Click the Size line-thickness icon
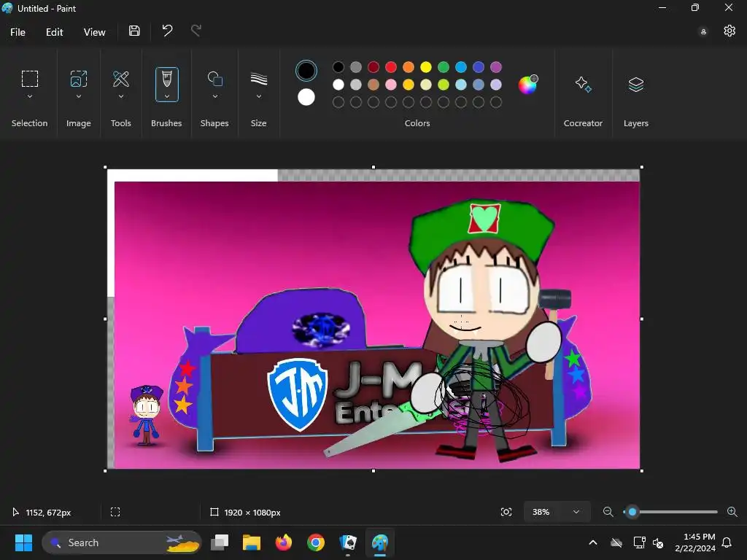The width and height of the screenshot is (747, 560). [259, 79]
